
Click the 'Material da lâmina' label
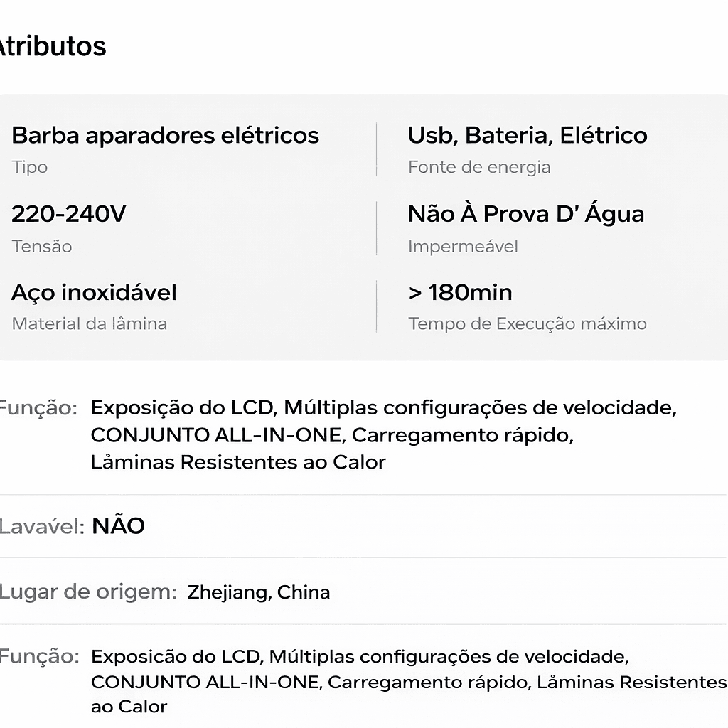click(x=90, y=323)
